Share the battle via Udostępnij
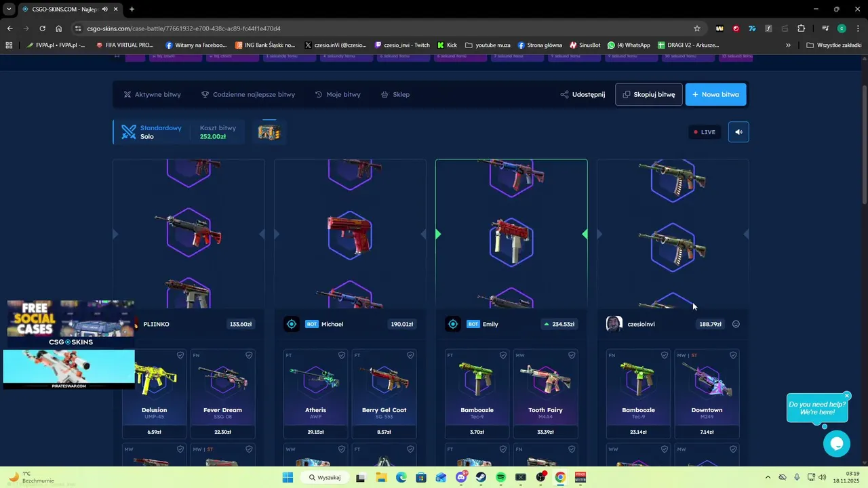868x488 pixels. (583, 95)
